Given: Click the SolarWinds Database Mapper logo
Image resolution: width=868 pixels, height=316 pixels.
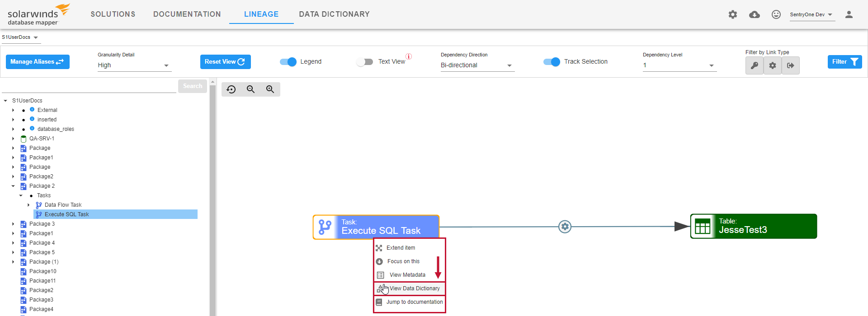Looking at the screenshot, I should coord(39,14).
